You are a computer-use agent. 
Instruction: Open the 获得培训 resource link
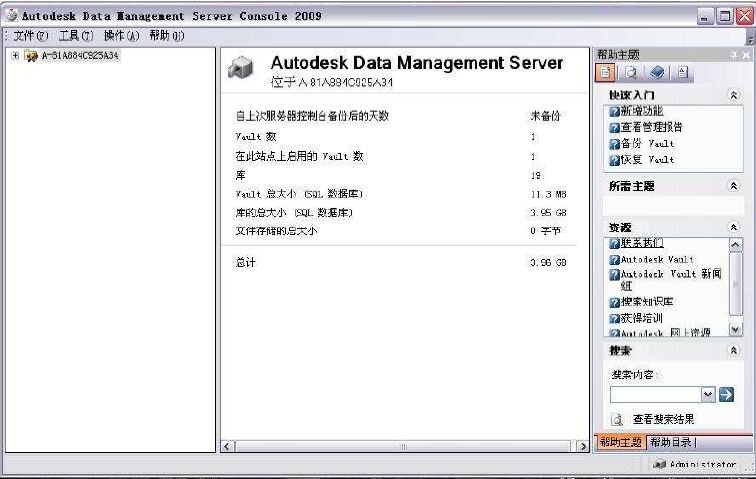[642, 318]
